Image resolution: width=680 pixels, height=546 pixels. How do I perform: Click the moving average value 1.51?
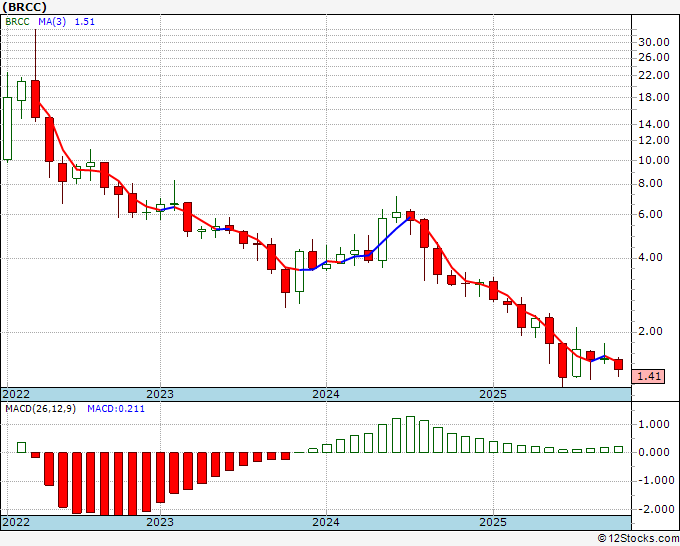click(x=85, y=22)
